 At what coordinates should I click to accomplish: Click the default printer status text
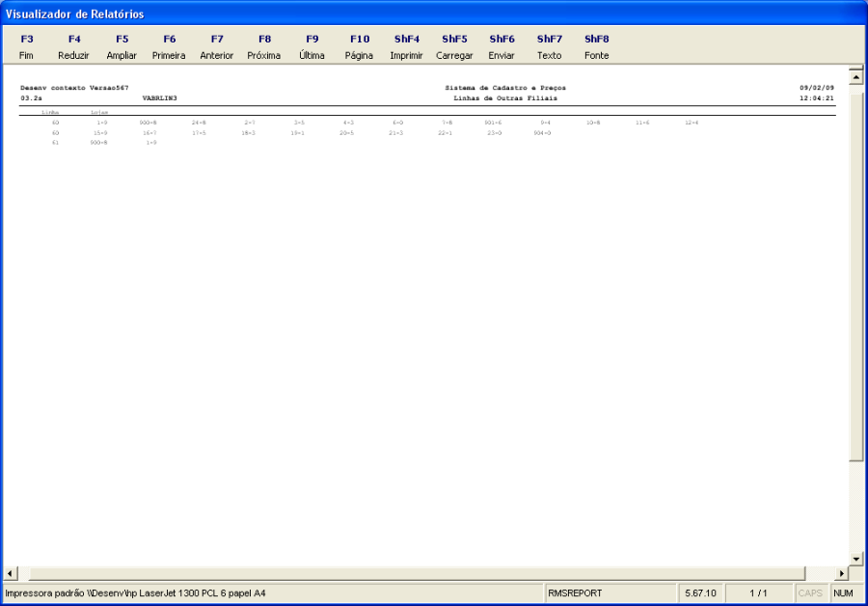pyautogui.click(x=136, y=593)
